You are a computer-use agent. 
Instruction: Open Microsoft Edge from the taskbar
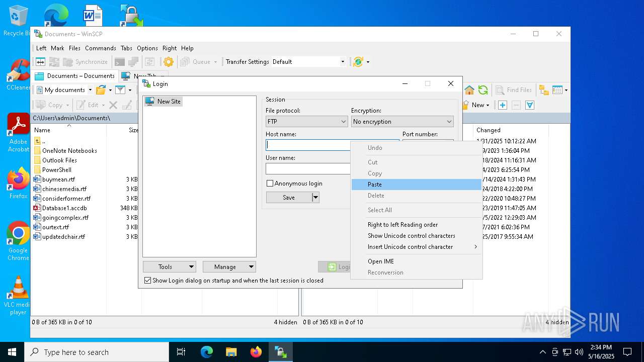pos(207,352)
